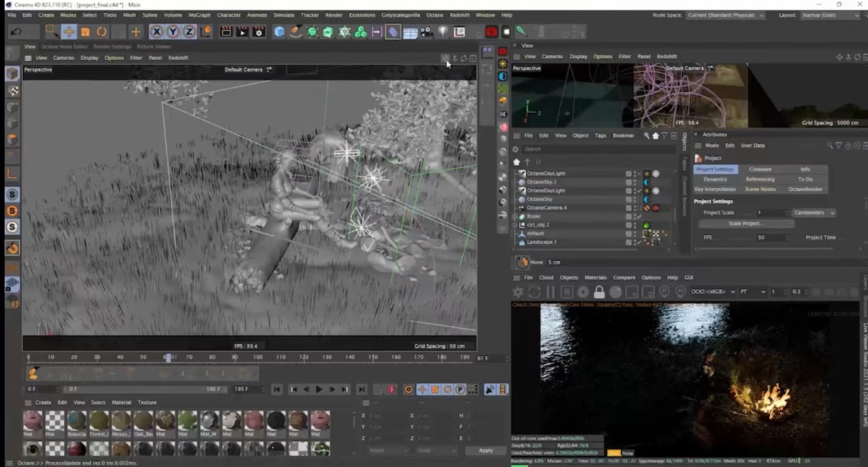The height and width of the screenshot is (467, 868).
Task: Select the Scale tool in top toolbar
Action: click(85, 32)
